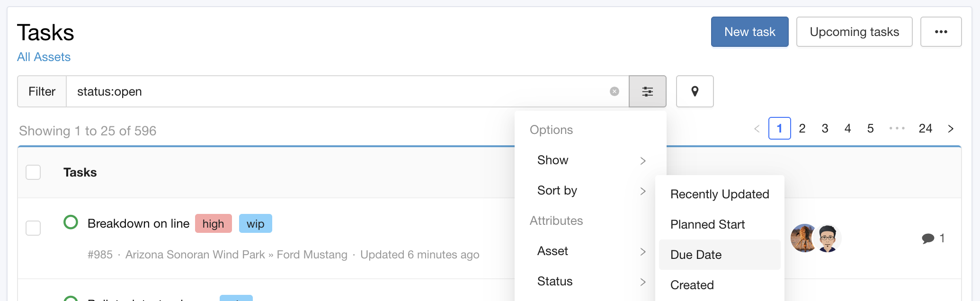Click the green open status circle on Breakdown on line
980x301 pixels.
tap(71, 222)
